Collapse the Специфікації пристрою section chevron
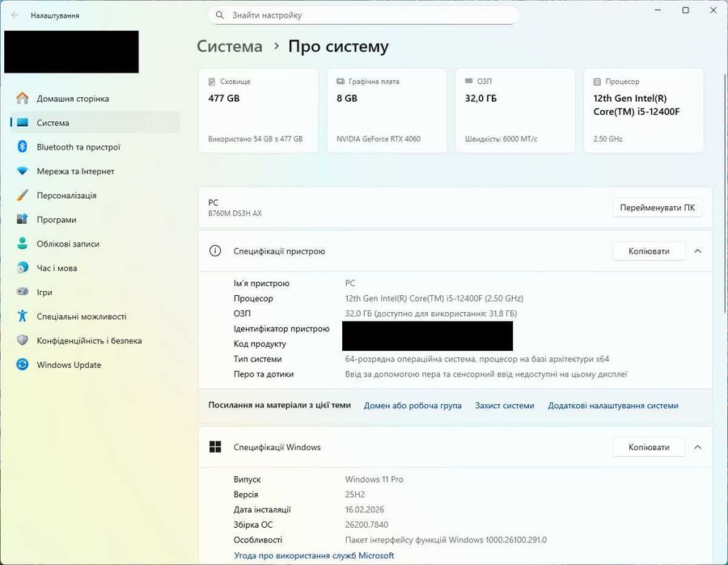This screenshot has width=728, height=565. pyautogui.click(x=697, y=251)
